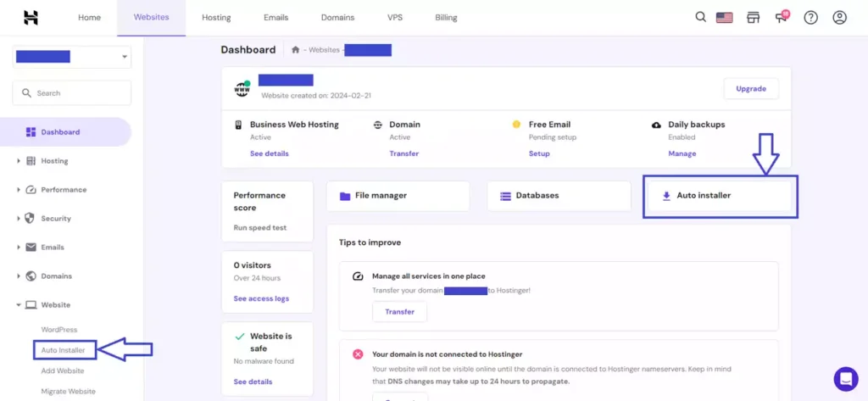Click the Auto installer download icon
The height and width of the screenshot is (401, 868).
coord(666,196)
